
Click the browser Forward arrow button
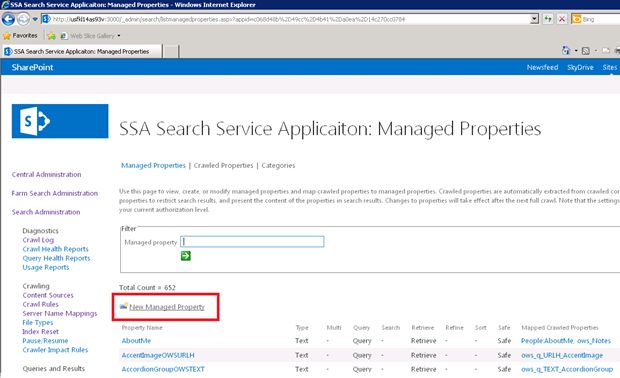click(x=23, y=19)
